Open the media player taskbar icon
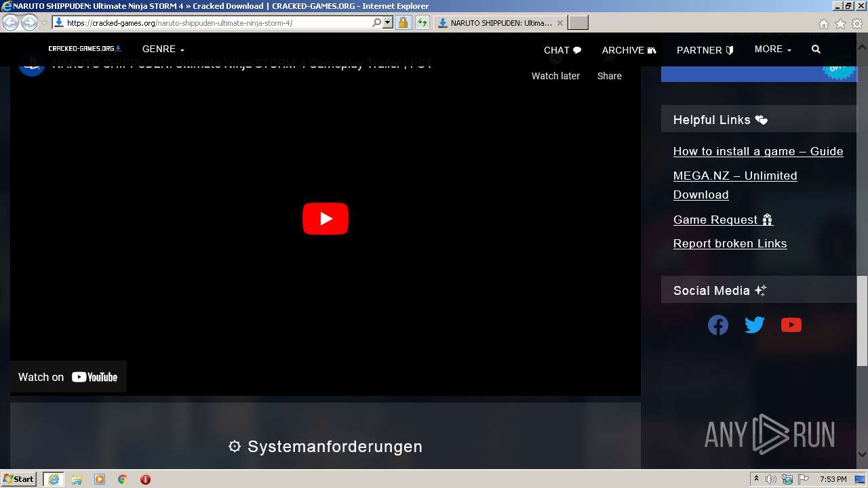 pos(100,479)
